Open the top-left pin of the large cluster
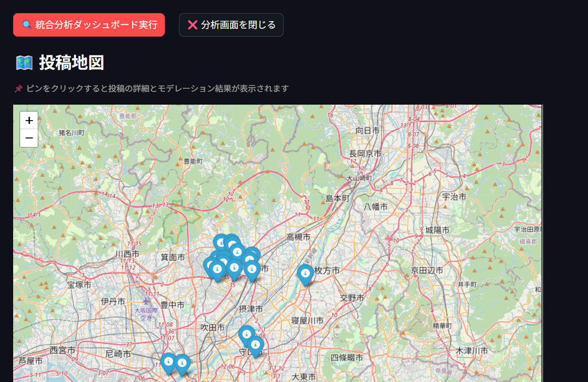Screen dimensions: 588x382 (x=221, y=243)
